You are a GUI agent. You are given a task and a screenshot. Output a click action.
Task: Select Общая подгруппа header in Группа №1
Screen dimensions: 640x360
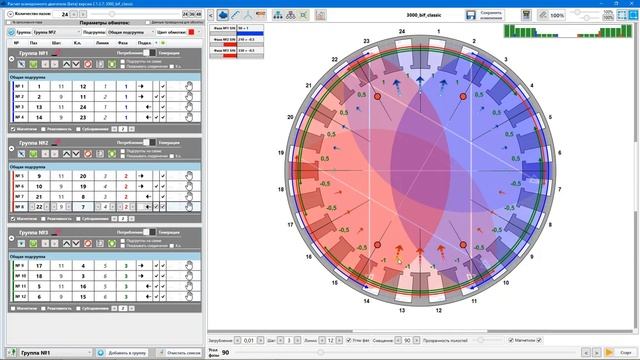coord(104,77)
